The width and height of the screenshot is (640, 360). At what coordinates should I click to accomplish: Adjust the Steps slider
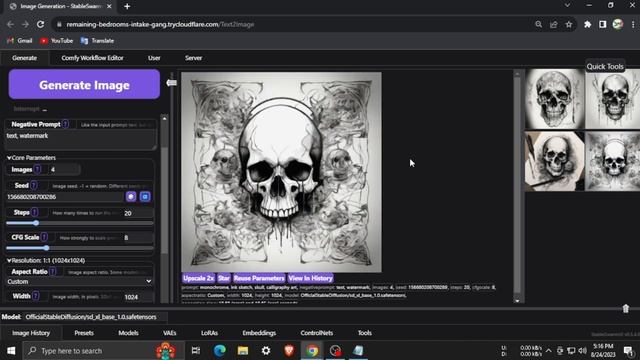coord(80,223)
